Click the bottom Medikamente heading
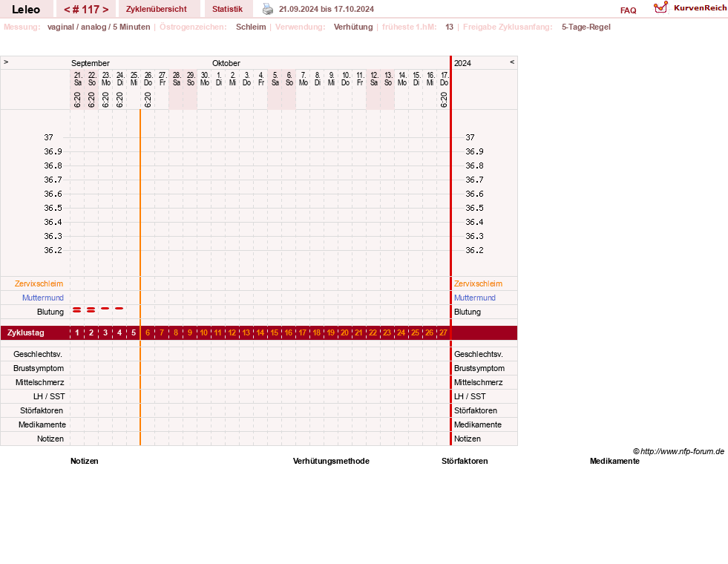Viewport: 728px width, 564px height. (614, 461)
